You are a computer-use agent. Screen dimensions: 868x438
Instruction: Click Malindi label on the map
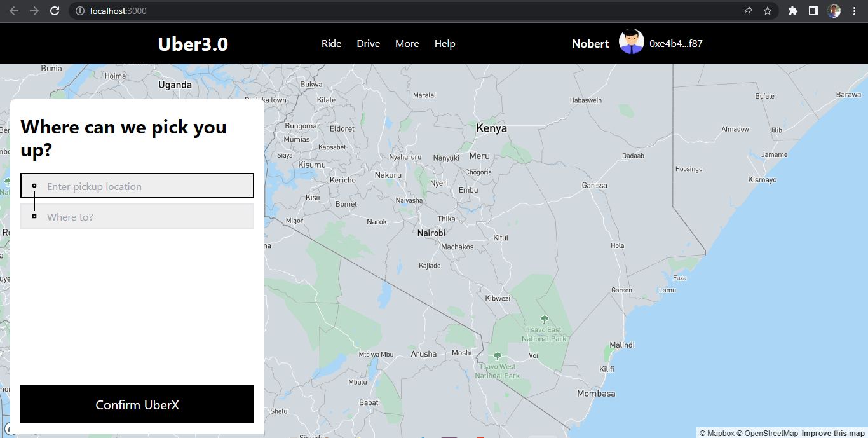pos(622,345)
